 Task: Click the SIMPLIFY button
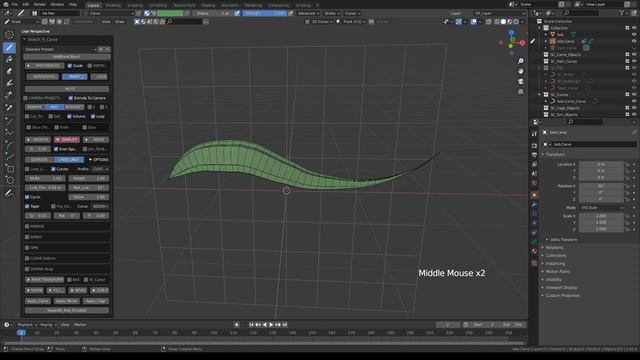67,140
